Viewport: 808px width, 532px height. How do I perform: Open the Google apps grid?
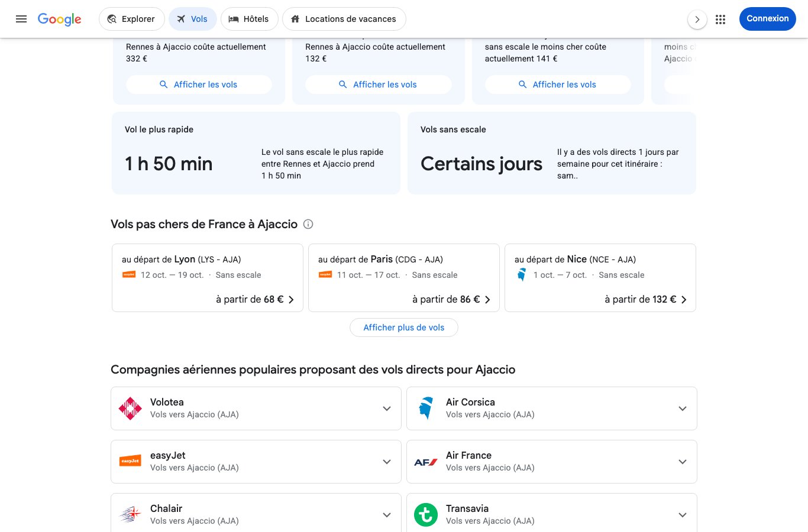[720, 19]
